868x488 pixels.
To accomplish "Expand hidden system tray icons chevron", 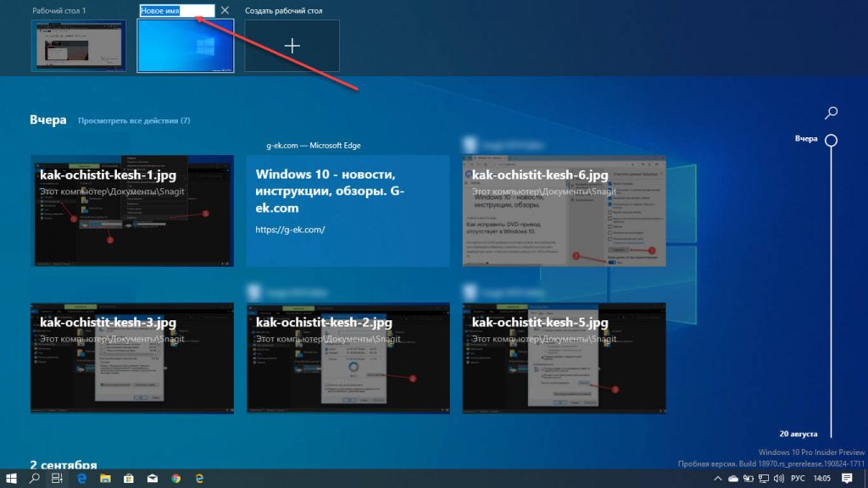I will (717, 478).
